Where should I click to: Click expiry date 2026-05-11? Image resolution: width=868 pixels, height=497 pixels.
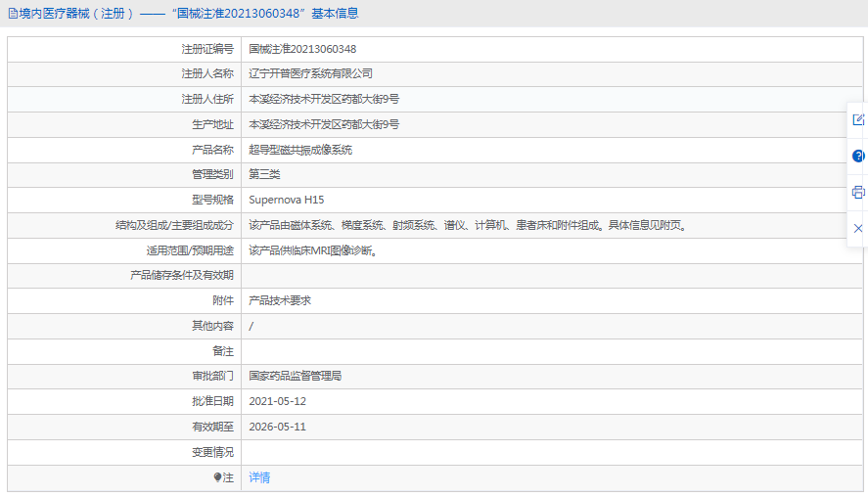coord(277,427)
